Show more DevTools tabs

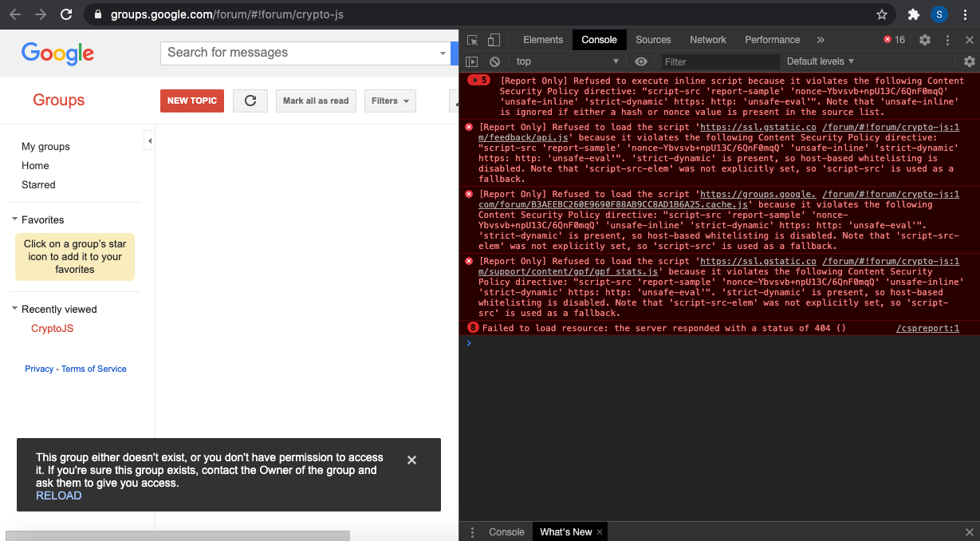point(821,40)
